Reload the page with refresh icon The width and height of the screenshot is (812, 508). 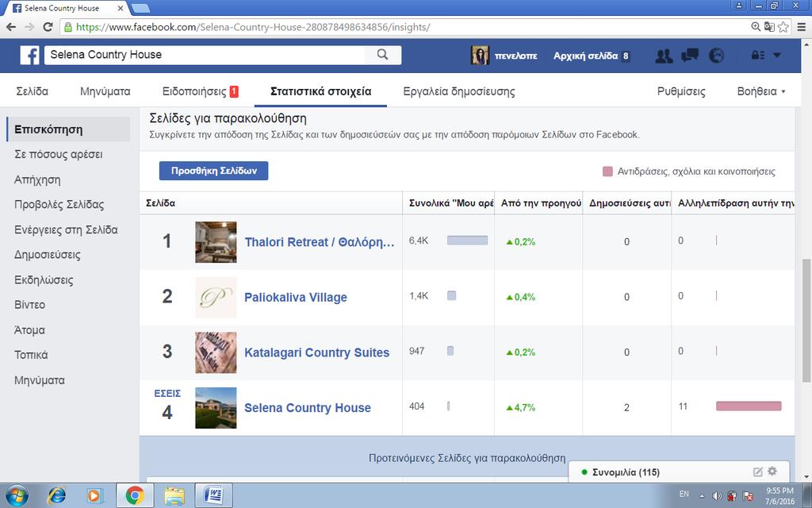48,27
